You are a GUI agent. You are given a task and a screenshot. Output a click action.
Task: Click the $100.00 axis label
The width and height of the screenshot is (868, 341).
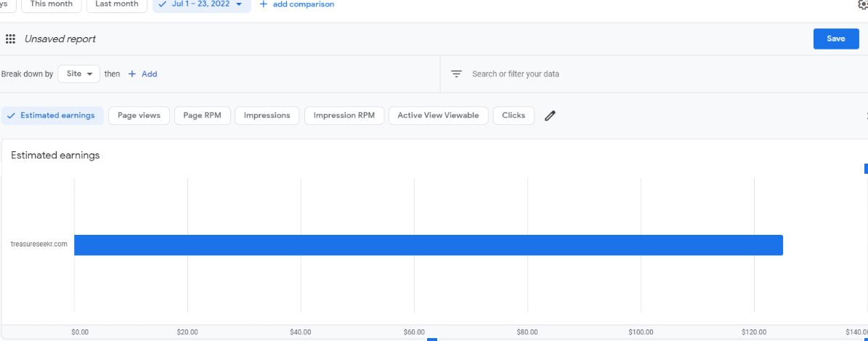click(641, 332)
